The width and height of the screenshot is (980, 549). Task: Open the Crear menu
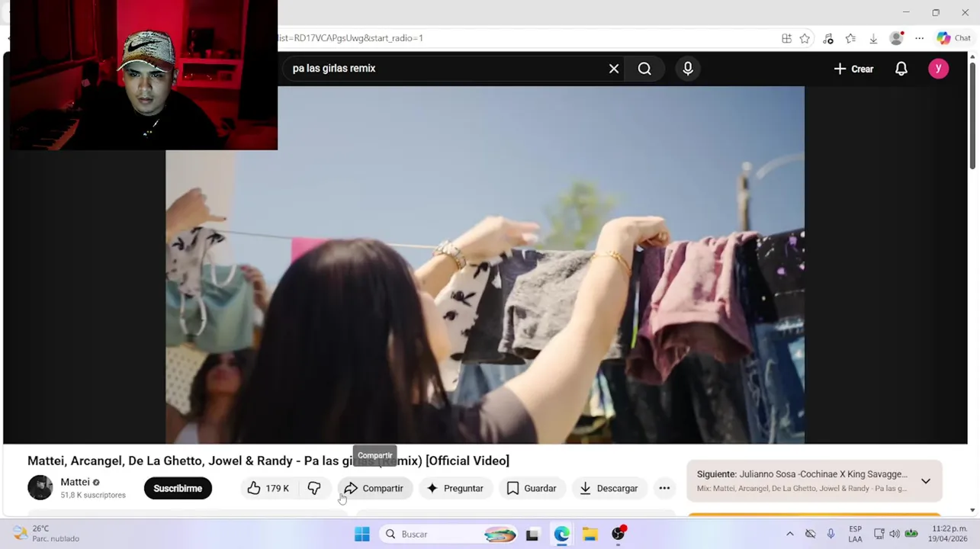click(x=853, y=69)
